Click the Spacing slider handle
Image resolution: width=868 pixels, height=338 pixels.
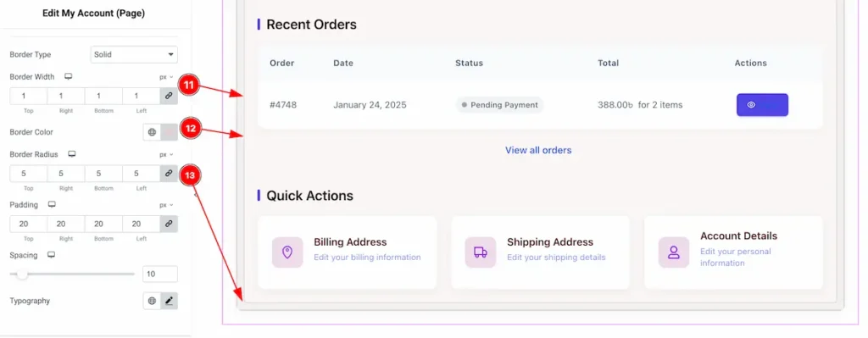[x=22, y=274]
